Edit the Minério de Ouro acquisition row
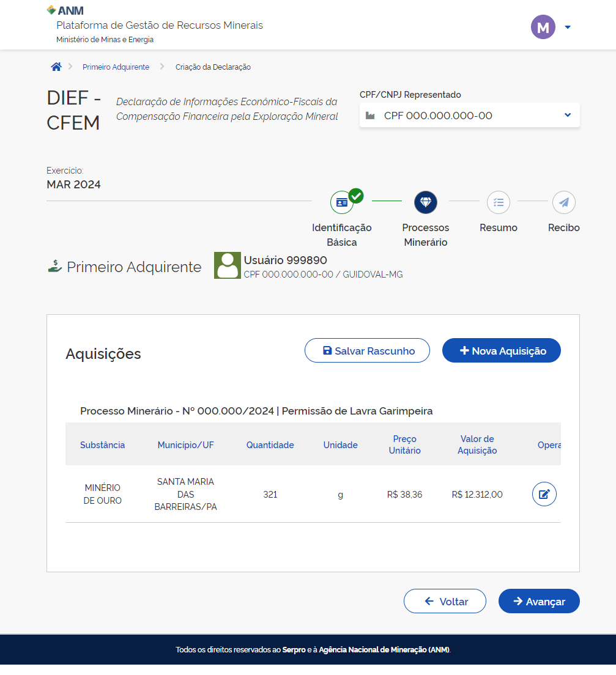The image size is (616, 675). (544, 494)
